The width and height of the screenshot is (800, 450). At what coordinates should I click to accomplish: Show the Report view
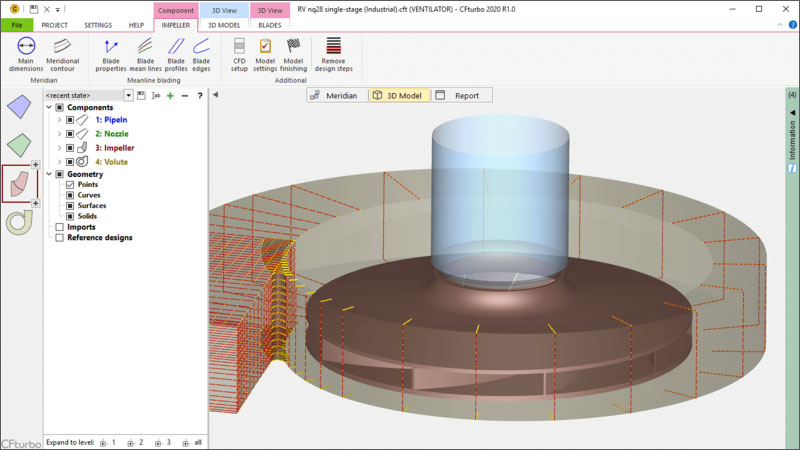(x=460, y=95)
